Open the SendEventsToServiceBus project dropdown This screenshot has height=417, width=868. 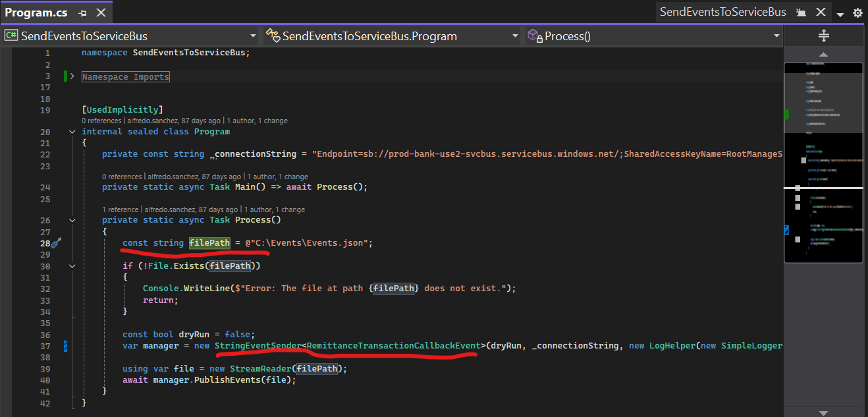(253, 36)
